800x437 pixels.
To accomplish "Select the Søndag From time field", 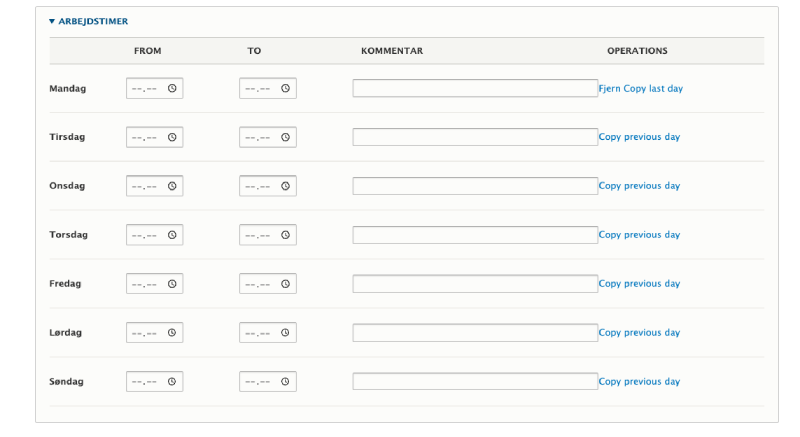I will click(x=146, y=382).
